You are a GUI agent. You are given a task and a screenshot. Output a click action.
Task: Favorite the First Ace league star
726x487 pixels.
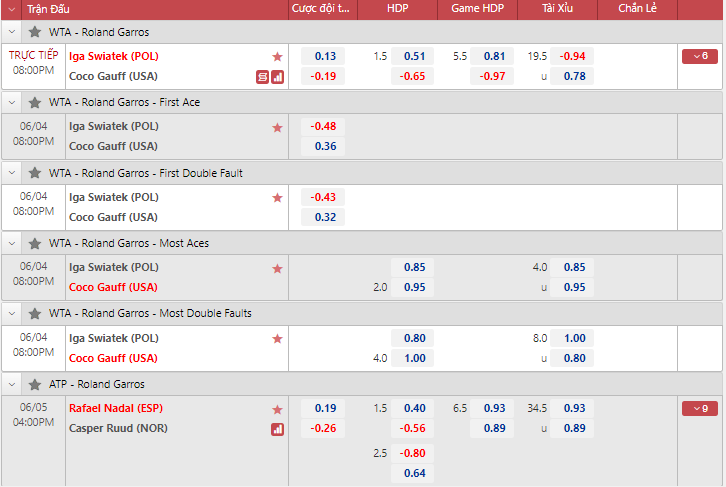(35, 102)
